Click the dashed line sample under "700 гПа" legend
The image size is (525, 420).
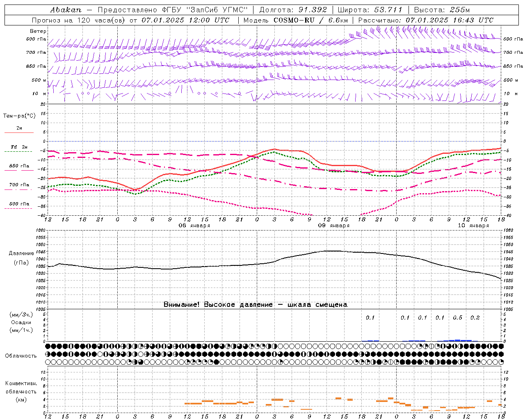pyautogui.click(x=18, y=190)
